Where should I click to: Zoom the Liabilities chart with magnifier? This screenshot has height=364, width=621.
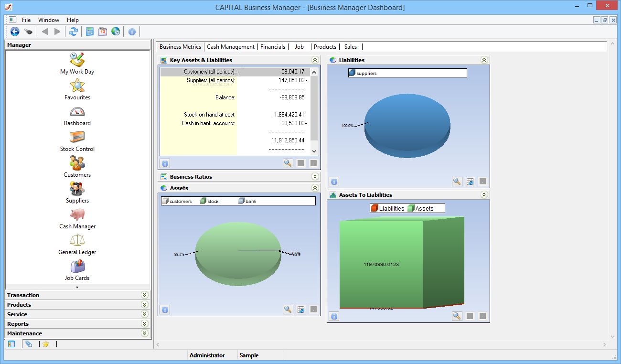(457, 182)
